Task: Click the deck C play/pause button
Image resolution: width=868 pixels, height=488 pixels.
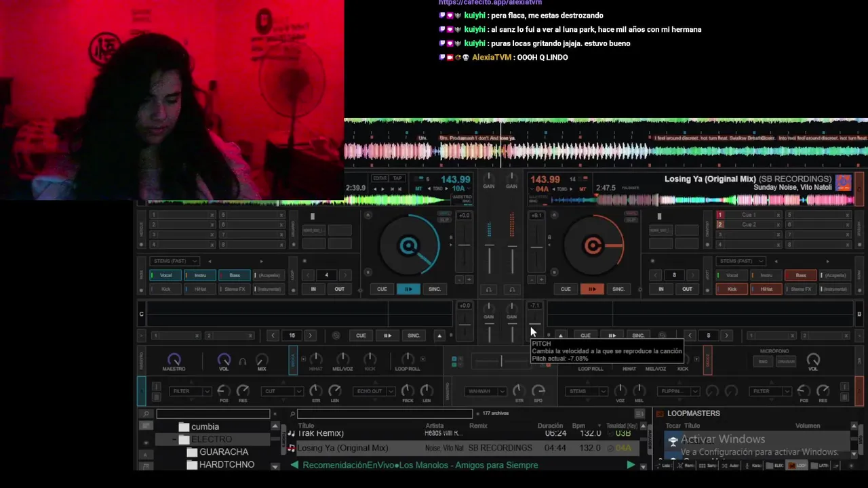Action: (x=387, y=335)
